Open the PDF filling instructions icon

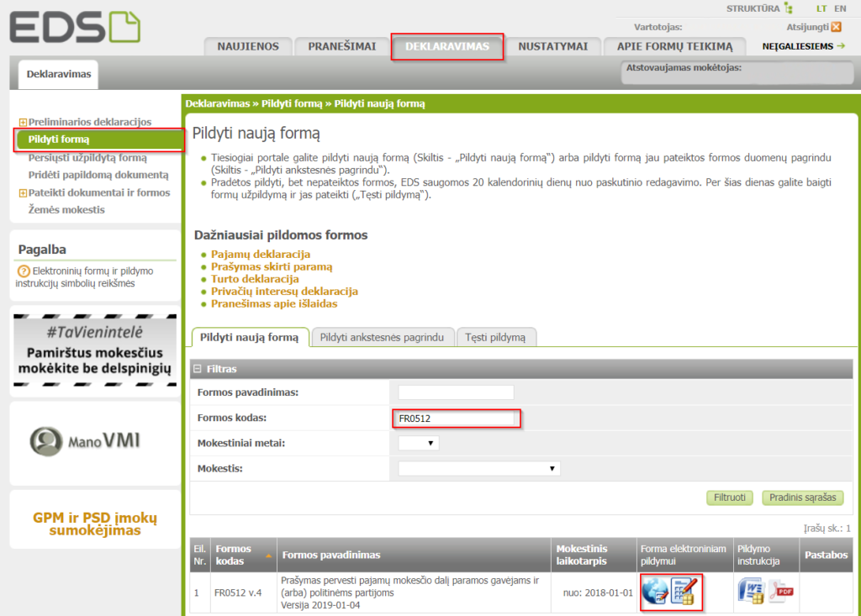[781, 592]
